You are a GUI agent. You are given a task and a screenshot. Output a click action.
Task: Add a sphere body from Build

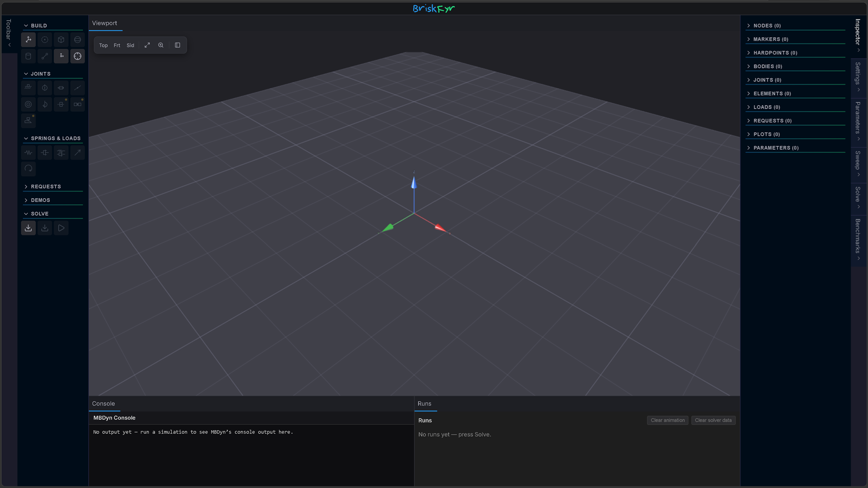77,40
